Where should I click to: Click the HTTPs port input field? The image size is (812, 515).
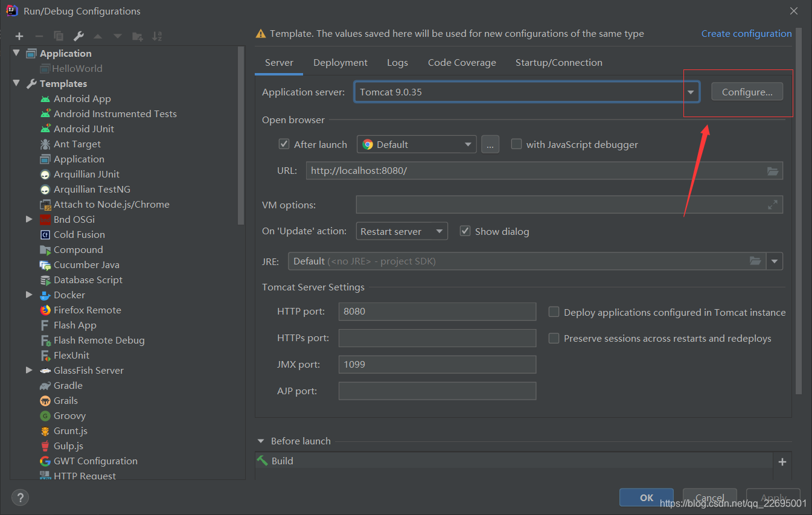tap(437, 338)
